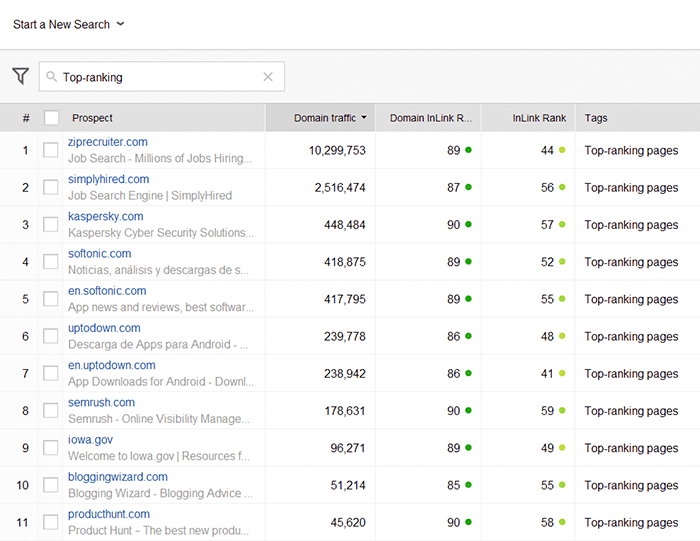Click 'Product Hunt – The best new produ...' text
The width and height of the screenshot is (700, 541).
pos(158,530)
